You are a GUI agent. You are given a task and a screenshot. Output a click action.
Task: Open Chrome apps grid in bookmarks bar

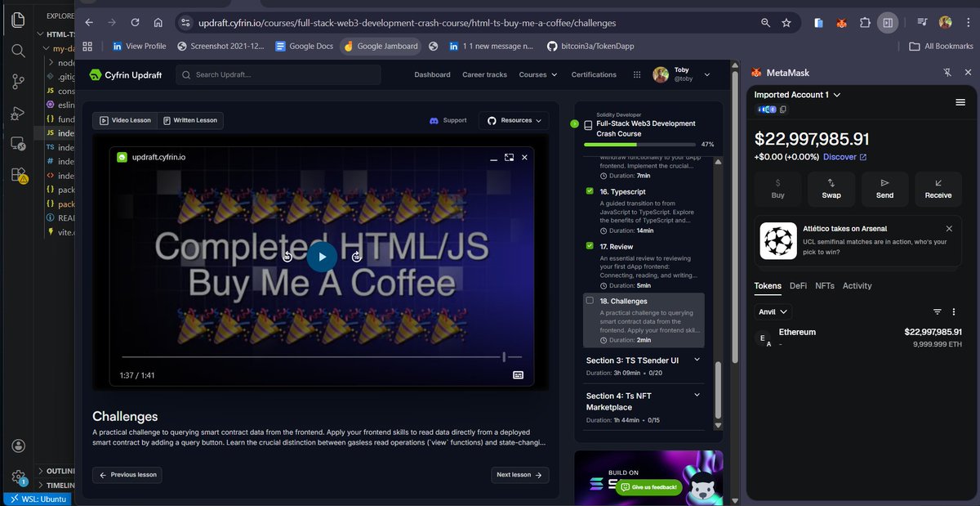87,47
